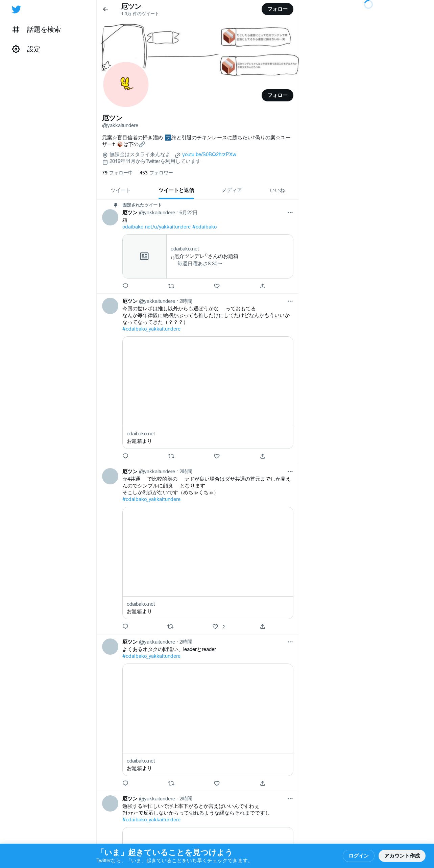Click フォロー button below banner image
Viewport: 434px width, 868px height.
click(x=278, y=95)
